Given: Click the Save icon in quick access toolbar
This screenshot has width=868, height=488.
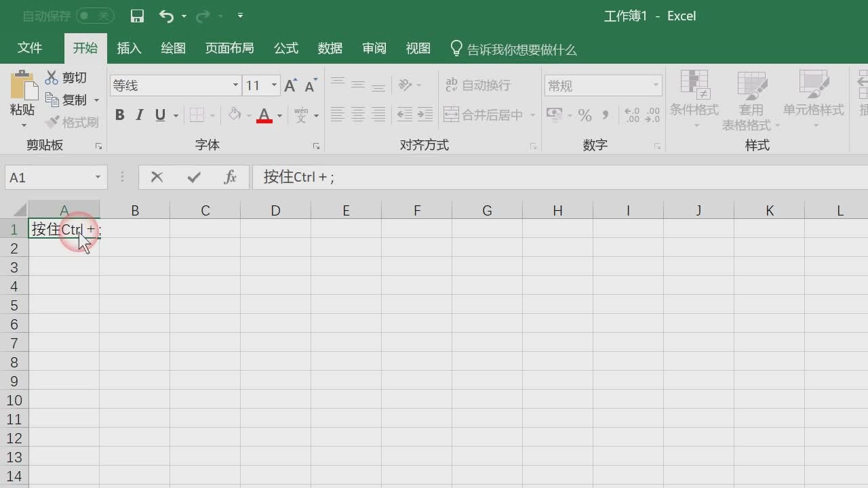Looking at the screenshot, I should [x=137, y=16].
